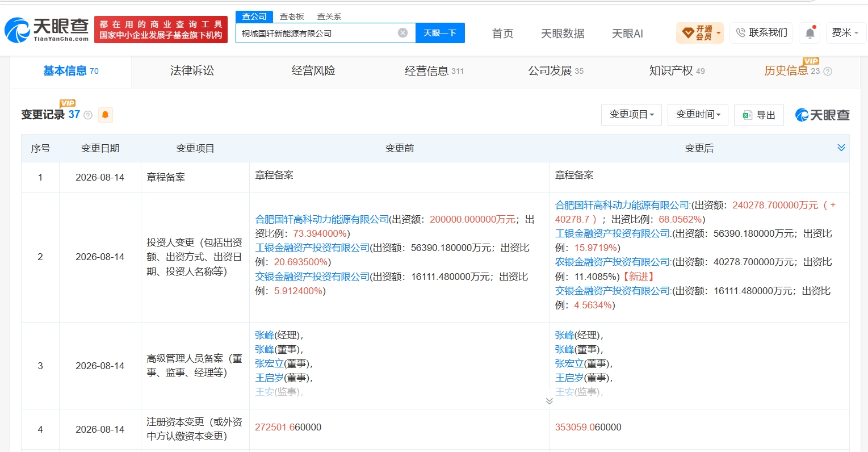Focus the company search input field
This screenshot has width=868, height=452.
click(325, 33)
